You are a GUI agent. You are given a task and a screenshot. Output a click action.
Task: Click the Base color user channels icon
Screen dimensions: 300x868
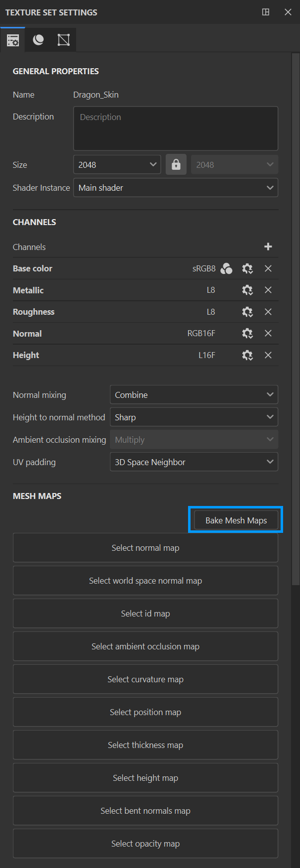(226, 268)
